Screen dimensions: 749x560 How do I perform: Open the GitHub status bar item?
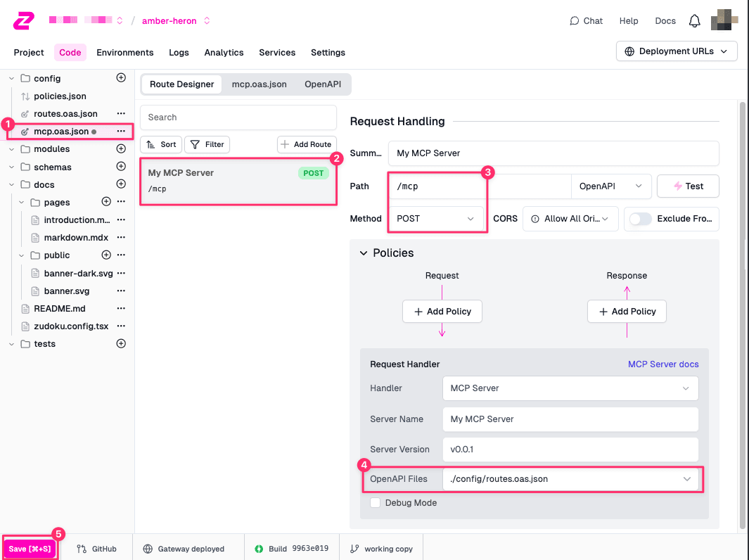(x=97, y=549)
